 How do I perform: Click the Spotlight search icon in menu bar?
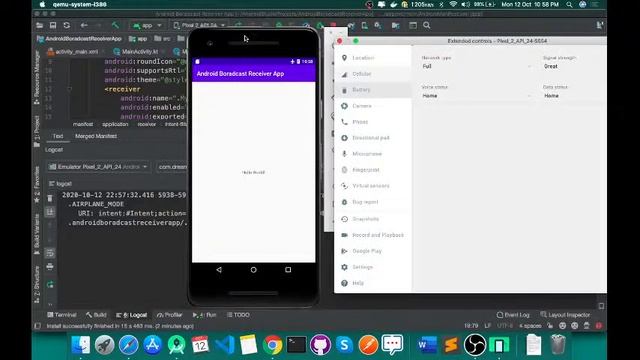(569, 4)
